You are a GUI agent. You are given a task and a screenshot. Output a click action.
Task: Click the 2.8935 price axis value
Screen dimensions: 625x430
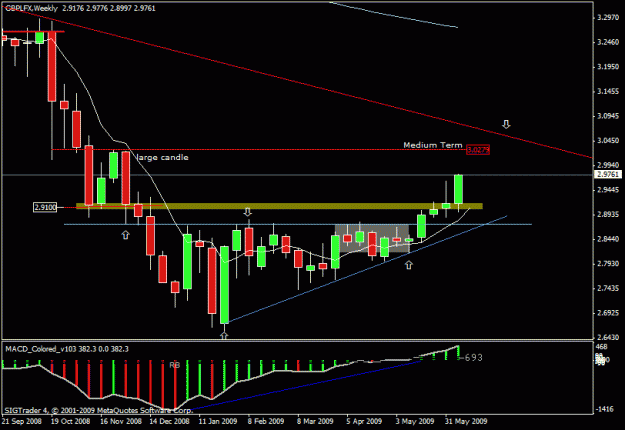[x=608, y=214]
